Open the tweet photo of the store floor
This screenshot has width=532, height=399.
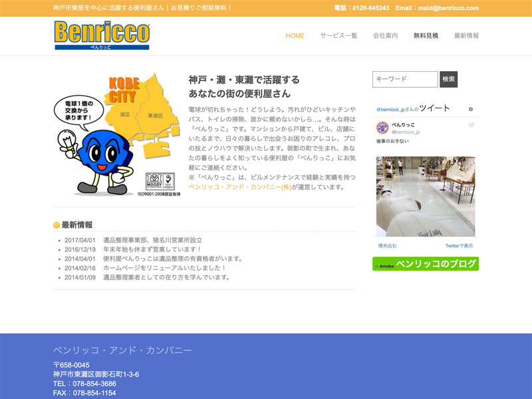pos(426,196)
